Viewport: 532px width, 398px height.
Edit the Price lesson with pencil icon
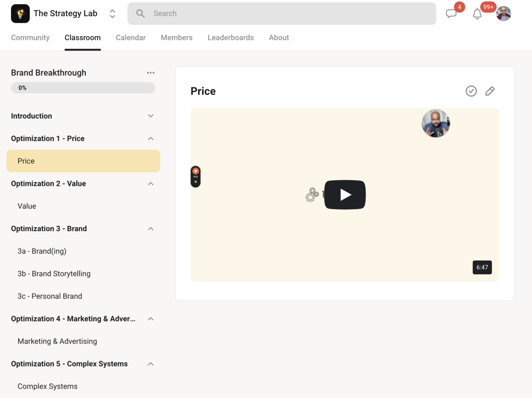490,91
